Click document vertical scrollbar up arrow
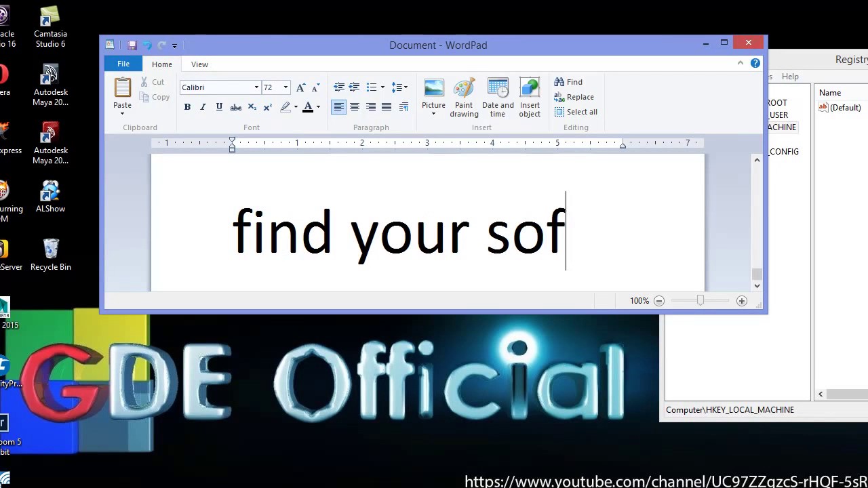 (x=757, y=160)
